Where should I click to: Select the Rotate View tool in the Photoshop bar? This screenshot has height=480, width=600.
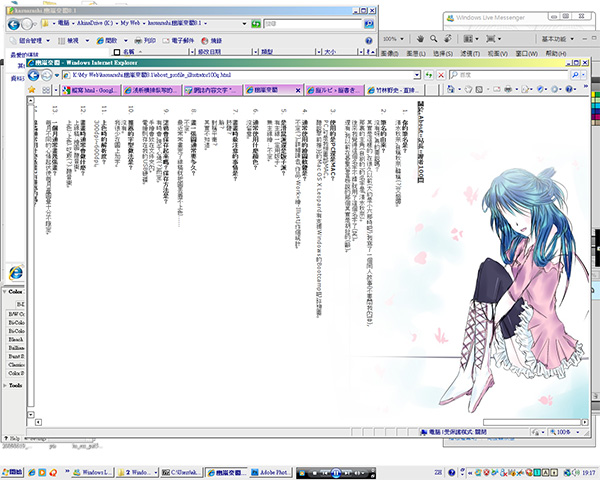pos(447,39)
